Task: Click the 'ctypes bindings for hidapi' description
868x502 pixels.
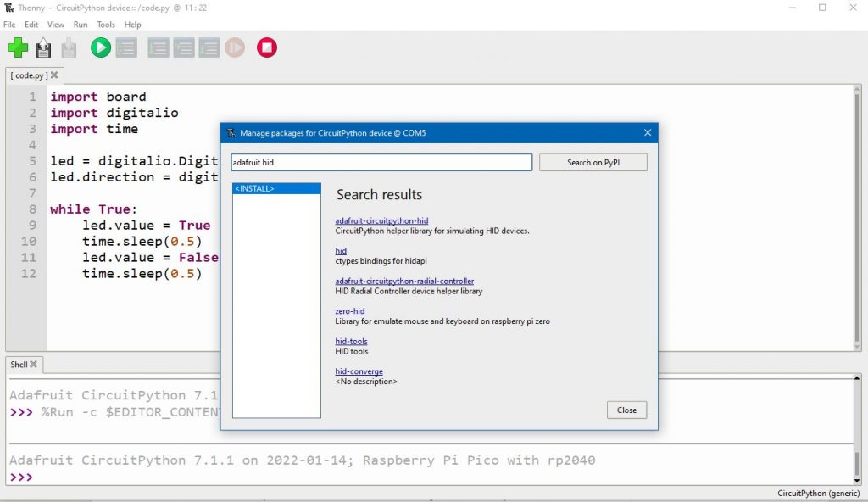Action: [x=381, y=261]
